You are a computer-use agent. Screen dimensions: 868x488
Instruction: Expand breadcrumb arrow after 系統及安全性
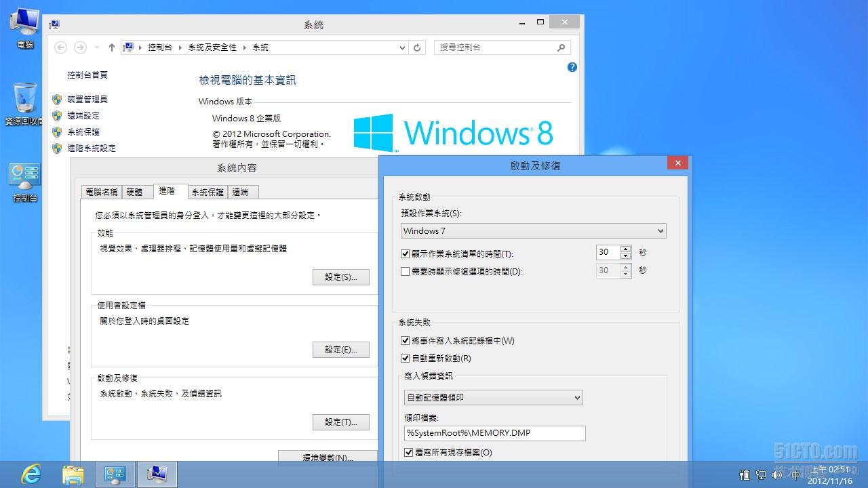pos(244,47)
